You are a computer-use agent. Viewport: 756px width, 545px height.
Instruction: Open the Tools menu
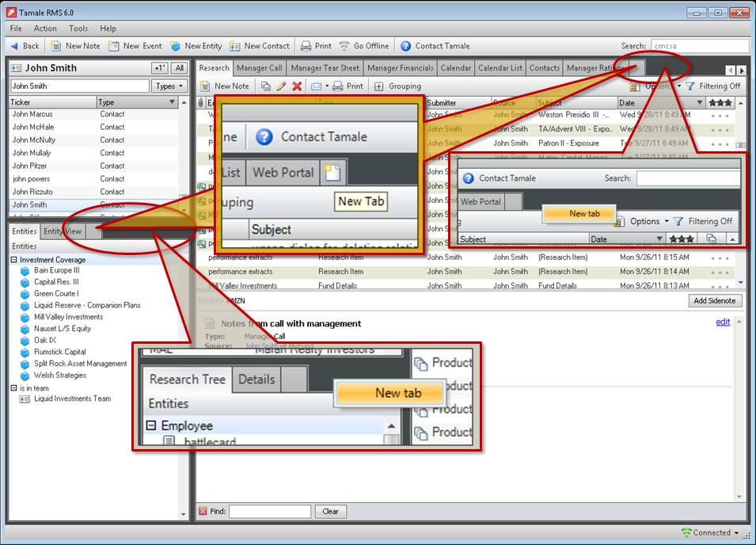click(x=78, y=29)
